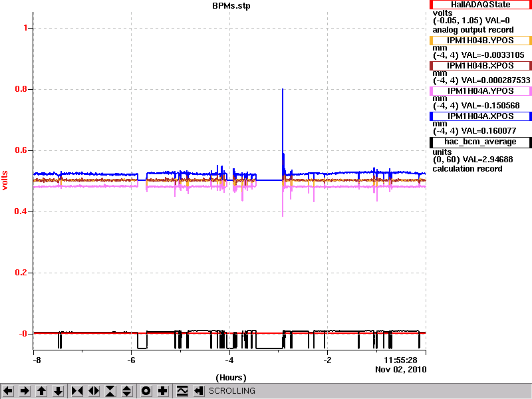Click the vertical zoom-out up-down icon
Image resolution: width=532 pixels, height=399 pixels.
pyautogui.click(x=127, y=391)
